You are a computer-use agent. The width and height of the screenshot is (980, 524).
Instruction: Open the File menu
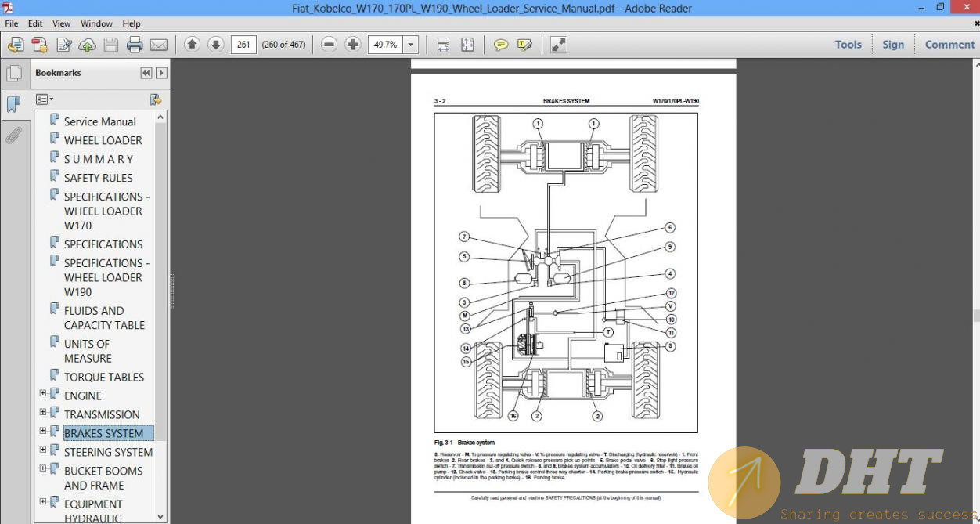(x=12, y=23)
